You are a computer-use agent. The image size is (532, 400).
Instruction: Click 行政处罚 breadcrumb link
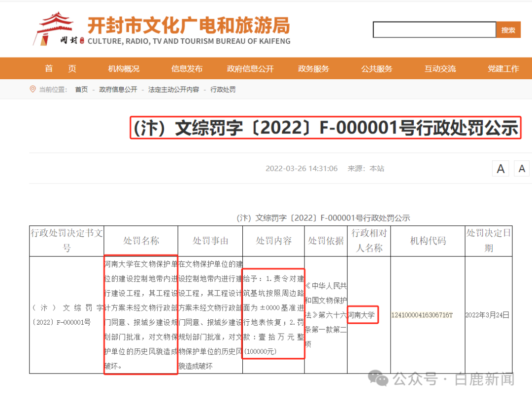pos(223,90)
